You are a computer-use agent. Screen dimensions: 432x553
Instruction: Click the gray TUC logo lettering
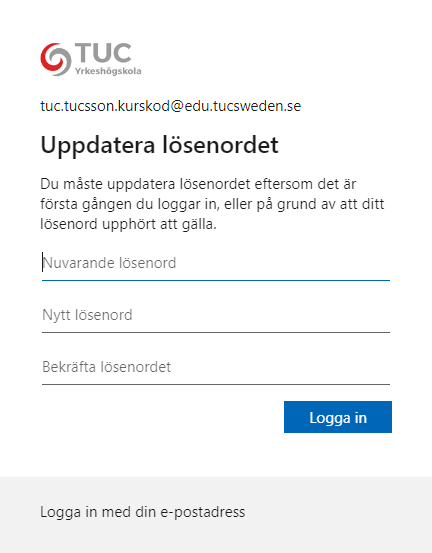(x=103, y=53)
